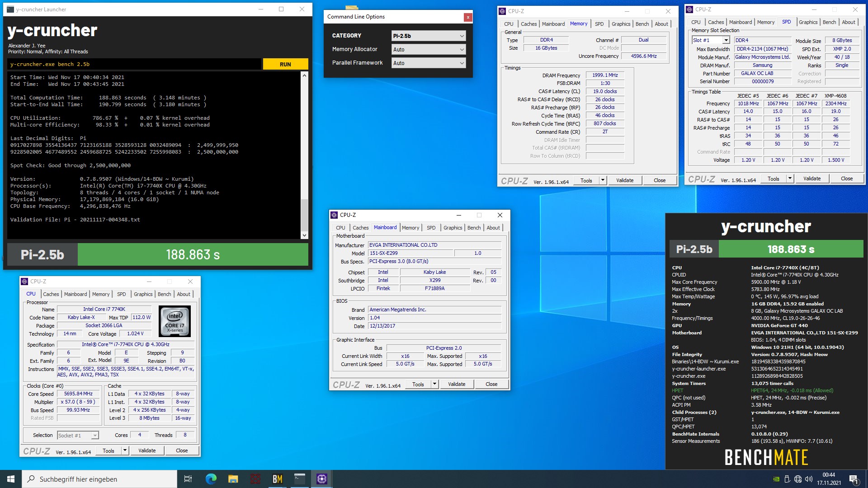Image resolution: width=868 pixels, height=488 pixels.
Task: Click Validate in CPU-Z SPD window
Action: (812, 178)
